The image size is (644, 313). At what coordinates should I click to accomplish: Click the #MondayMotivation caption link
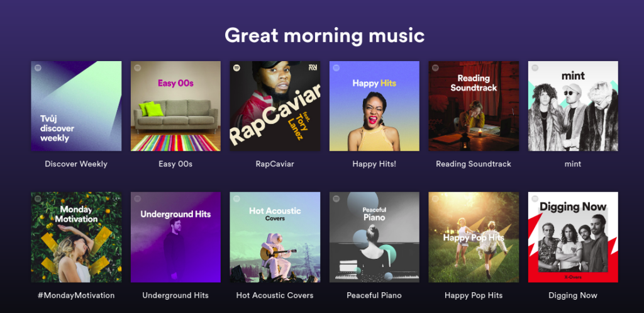pyautogui.click(x=76, y=295)
